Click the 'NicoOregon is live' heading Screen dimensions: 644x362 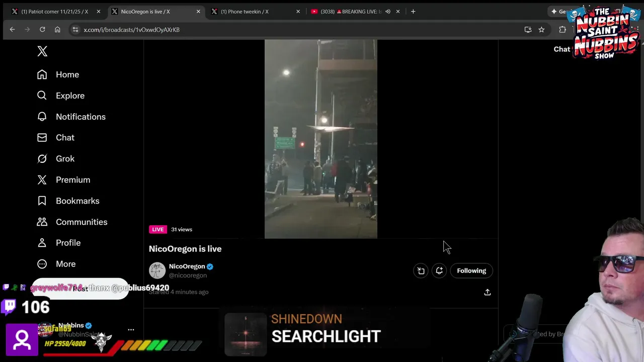(x=185, y=249)
